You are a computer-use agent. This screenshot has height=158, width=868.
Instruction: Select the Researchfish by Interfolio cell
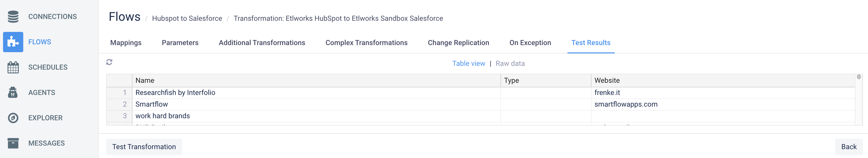316,92
